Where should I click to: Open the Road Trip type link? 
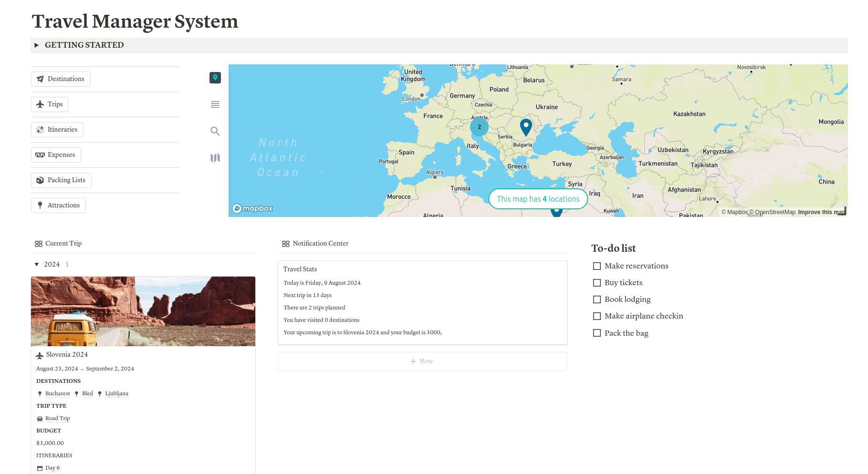click(x=57, y=419)
